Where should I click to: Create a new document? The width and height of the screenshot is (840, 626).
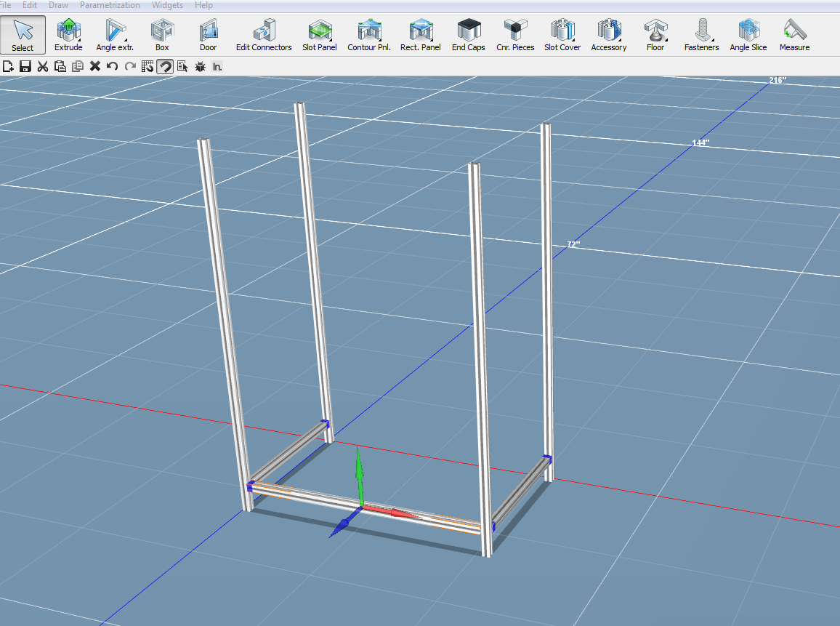pyautogui.click(x=8, y=66)
